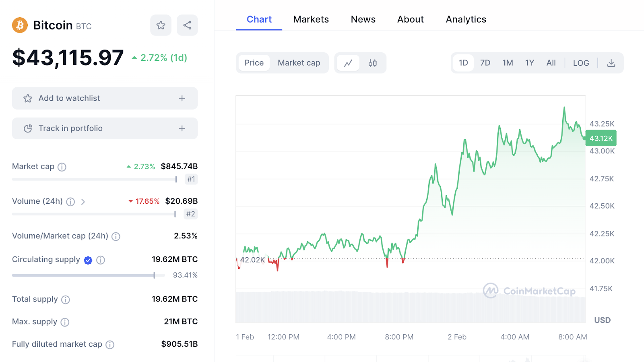
Task: Select the 1Y time range
Action: tap(529, 63)
